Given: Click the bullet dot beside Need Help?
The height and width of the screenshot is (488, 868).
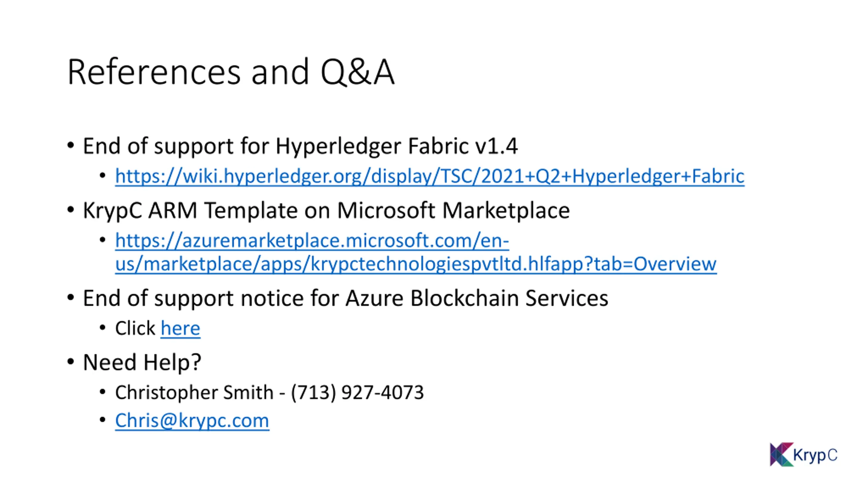Looking at the screenshot, I should click(x=71, y=362).
